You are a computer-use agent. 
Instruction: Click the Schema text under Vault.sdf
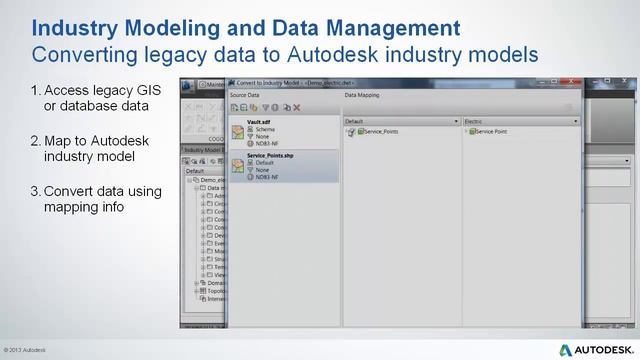pyautogui.click(x=265, y=129)
